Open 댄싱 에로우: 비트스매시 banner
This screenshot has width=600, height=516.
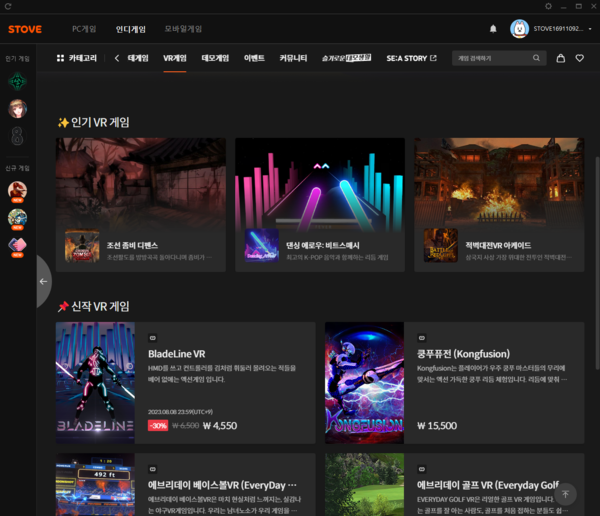[320, 184]
